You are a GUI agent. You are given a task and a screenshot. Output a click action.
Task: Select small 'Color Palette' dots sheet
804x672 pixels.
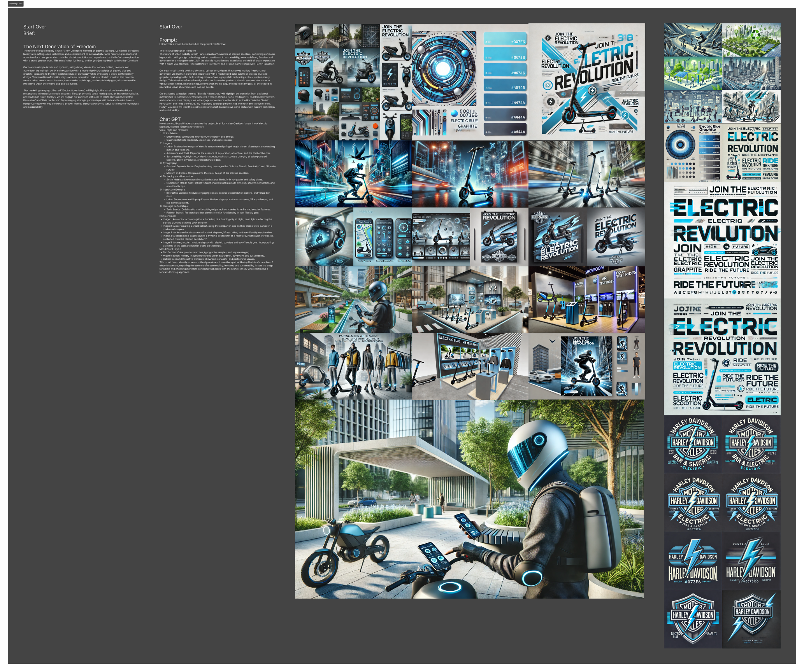(693, 153)
